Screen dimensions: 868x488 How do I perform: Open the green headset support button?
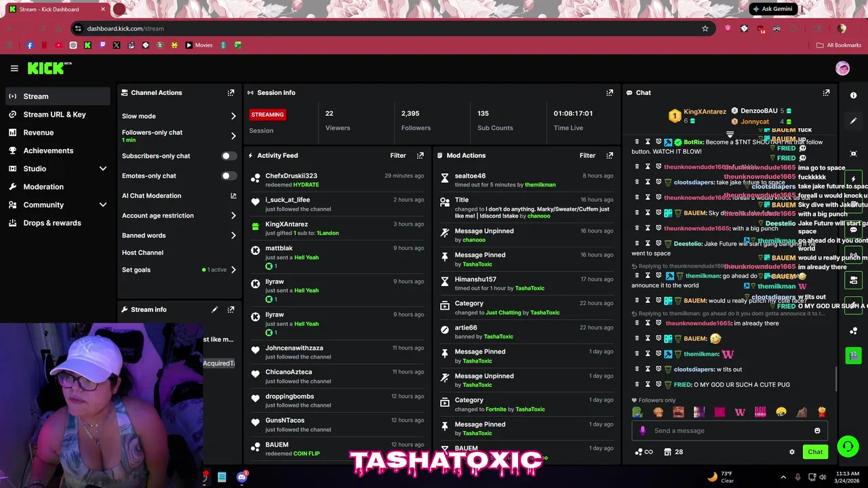point(848,446)
